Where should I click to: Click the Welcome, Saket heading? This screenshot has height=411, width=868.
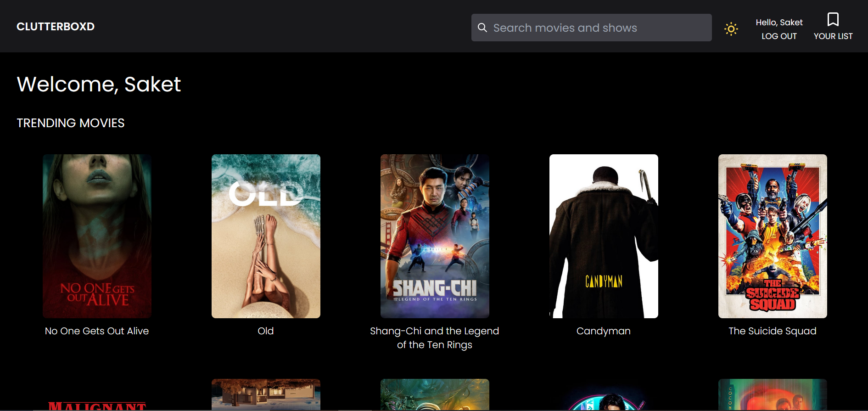point(99,84)
